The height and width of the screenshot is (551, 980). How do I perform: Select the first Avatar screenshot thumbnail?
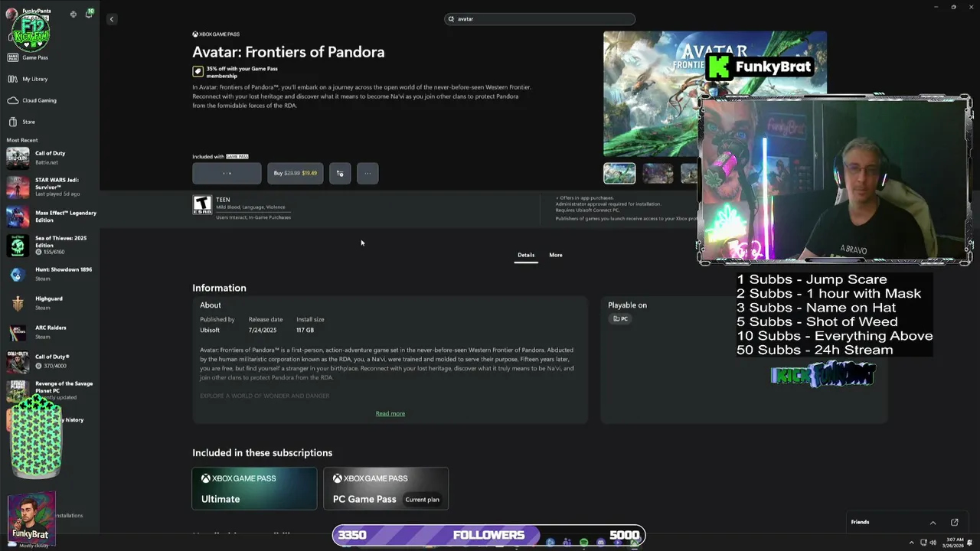point(619,173)
